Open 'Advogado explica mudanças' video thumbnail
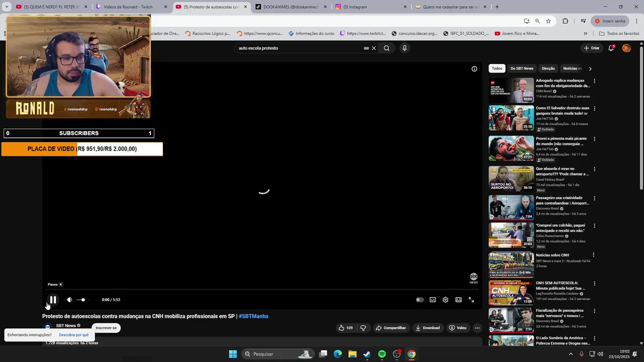This screenshot has width=644, height=362. 511,90
